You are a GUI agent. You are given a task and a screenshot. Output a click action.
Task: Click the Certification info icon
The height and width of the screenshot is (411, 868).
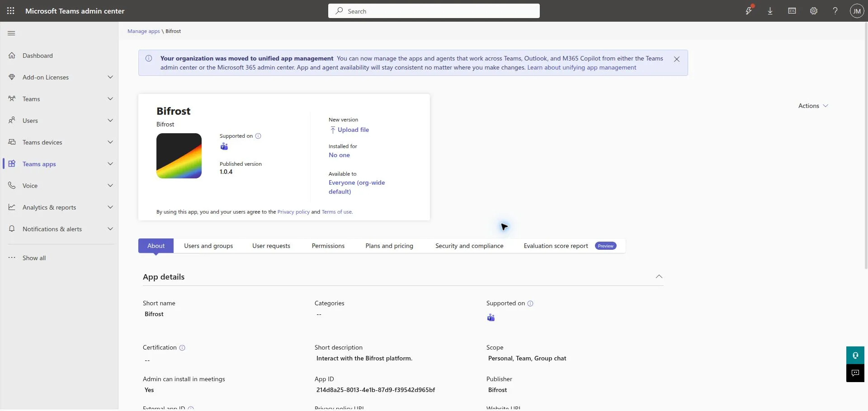click(x=182, y=348)
